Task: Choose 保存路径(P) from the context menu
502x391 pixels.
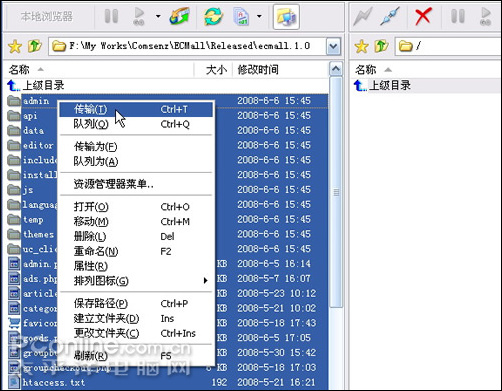Action: pos(136,303)
